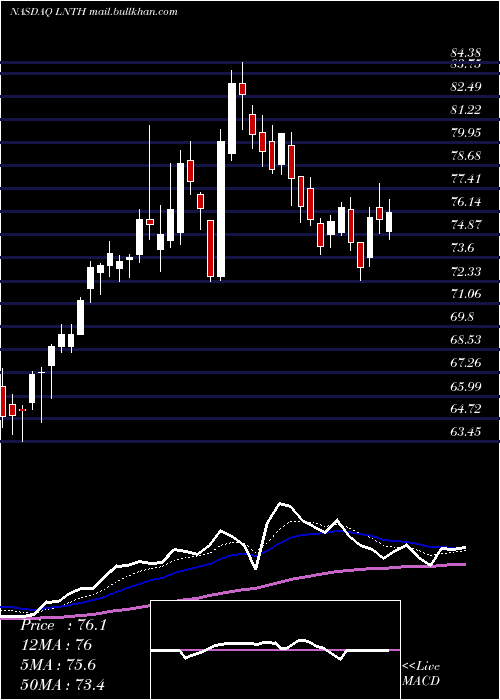This screenshot has width=500, height=700.
Task: Select the 67.26 price axis label
Action: click(466, 363)
